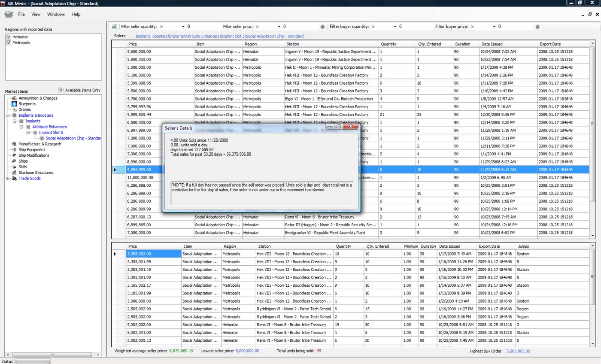
Task: Close the Seller's Details dialog
Action: [x=351, y=127]
